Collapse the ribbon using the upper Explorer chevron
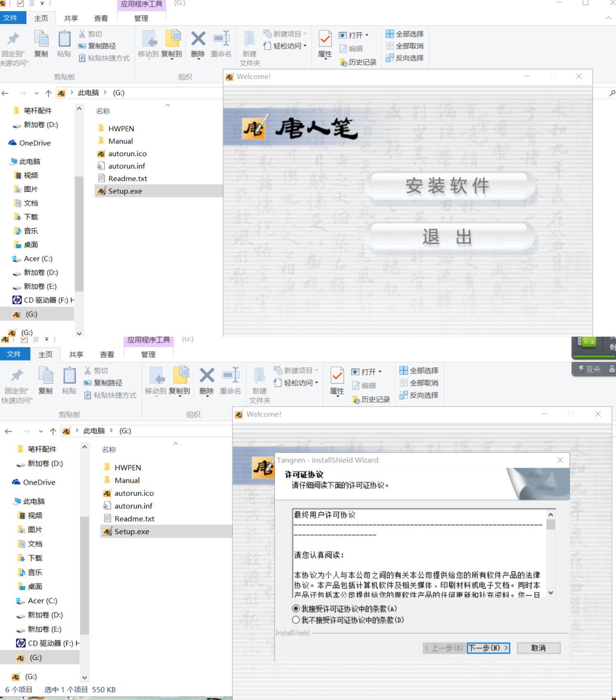 [609, 18]
